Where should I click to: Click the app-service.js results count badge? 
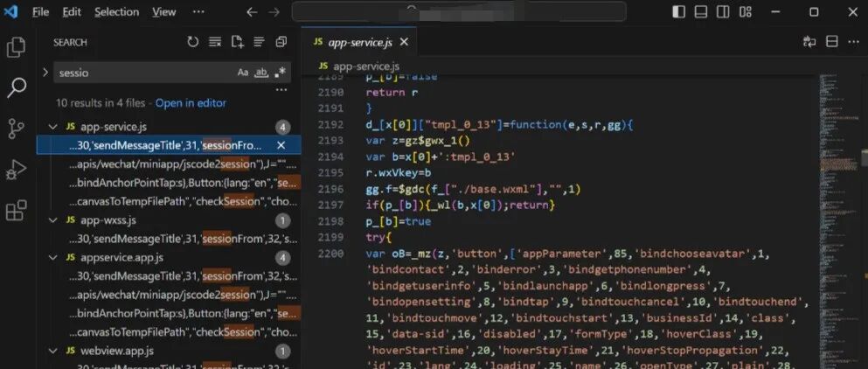282,128
